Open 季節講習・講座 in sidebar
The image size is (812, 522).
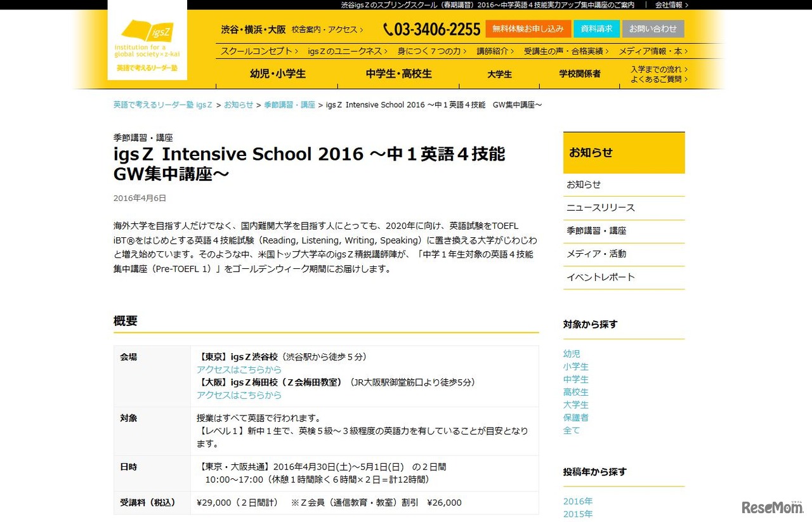(x=624, y=231)
